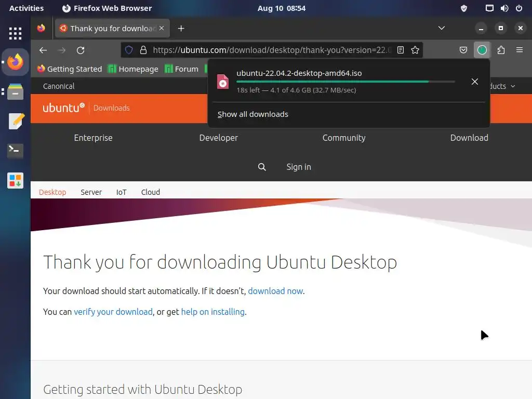Click the shield indicator in top bar
This screenshot has width=532, height=399.
[464, 8]
